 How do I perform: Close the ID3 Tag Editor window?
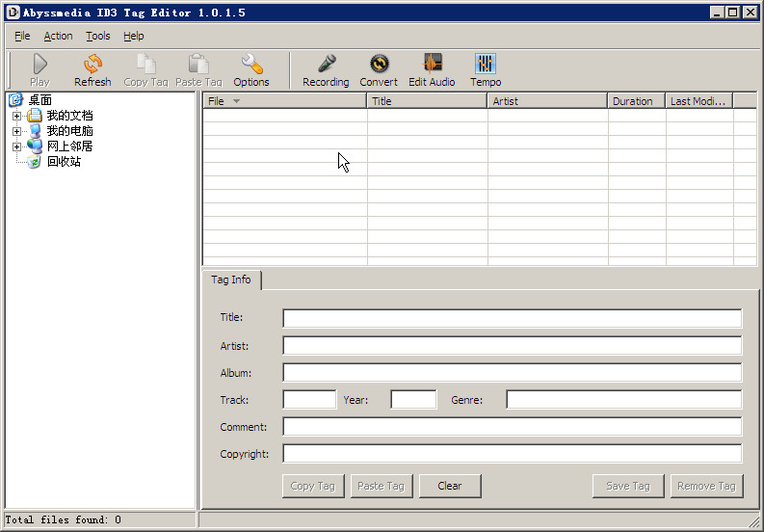751,13
